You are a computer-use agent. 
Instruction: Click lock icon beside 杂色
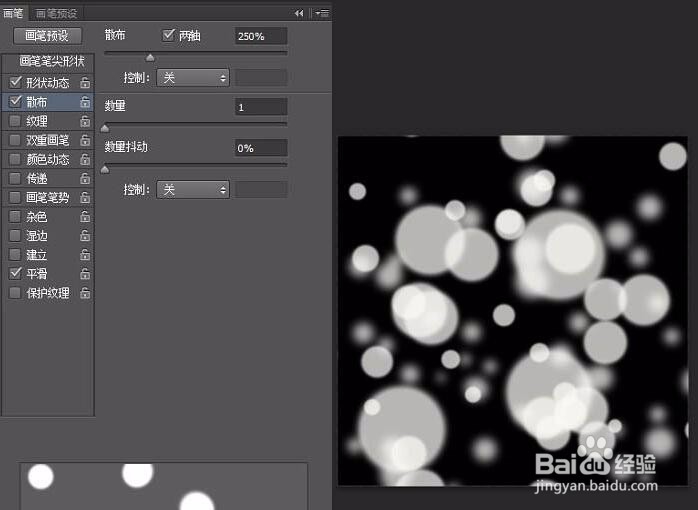(x=85, y=217)
